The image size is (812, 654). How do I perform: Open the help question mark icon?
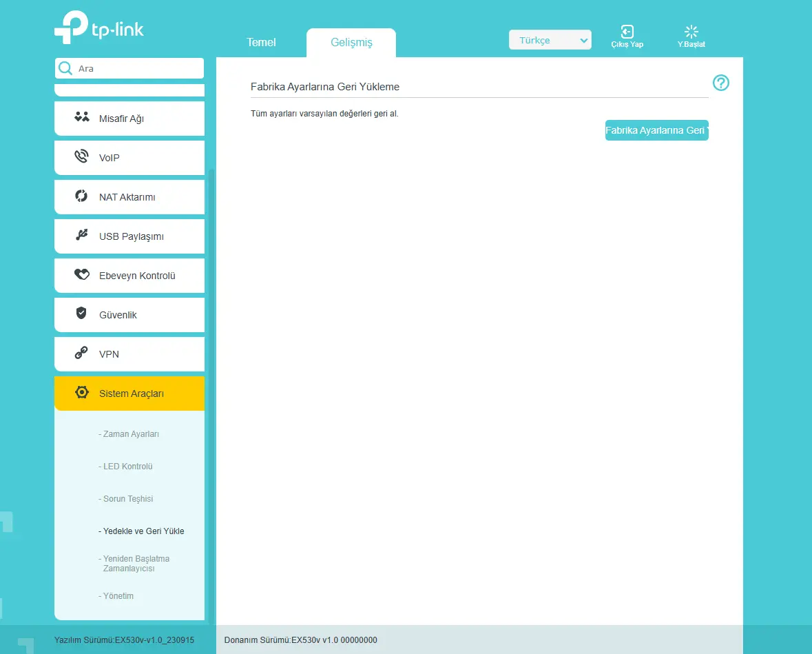click(721, 83)
